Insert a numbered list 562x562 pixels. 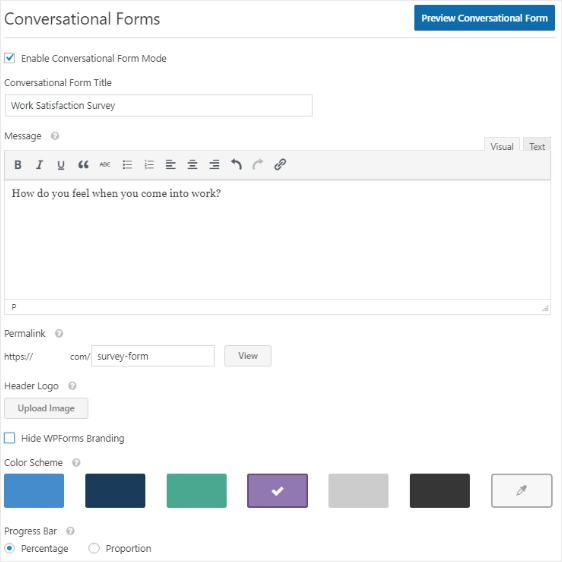pyautogui.click(x=149, y=165)
